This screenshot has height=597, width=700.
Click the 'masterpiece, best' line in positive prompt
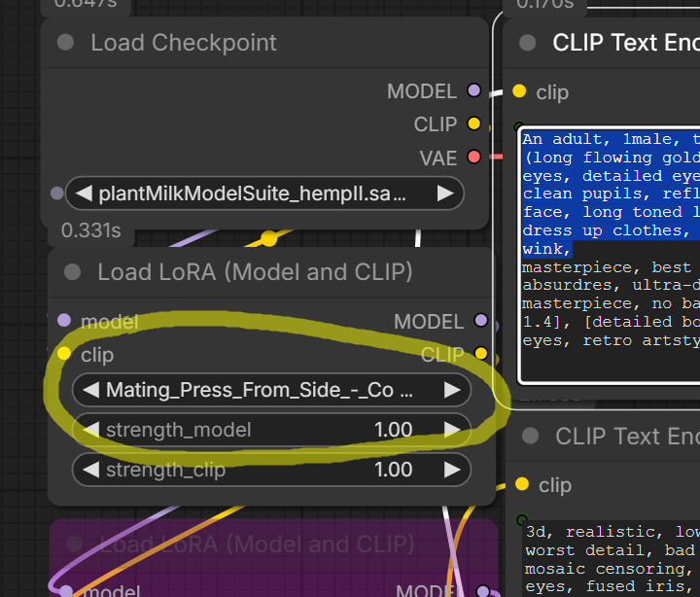607,267
